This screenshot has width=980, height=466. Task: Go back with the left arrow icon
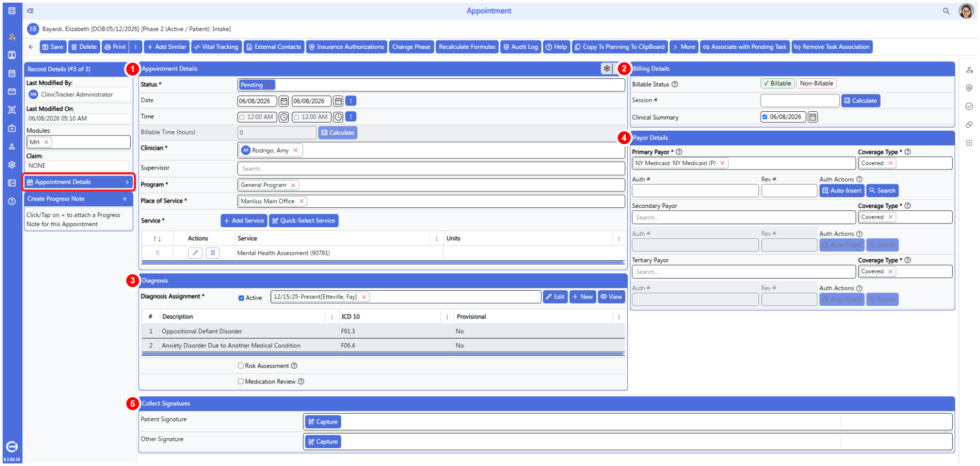31,47
